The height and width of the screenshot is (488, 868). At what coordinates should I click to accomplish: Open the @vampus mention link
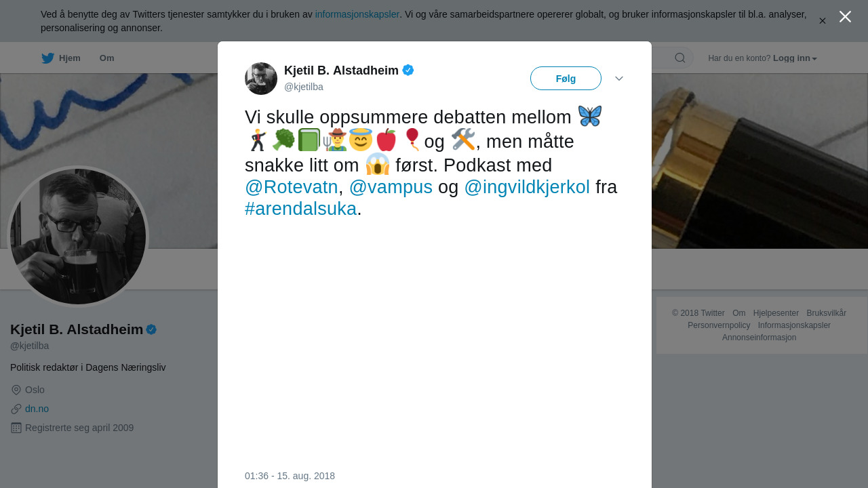click(391, 187)
